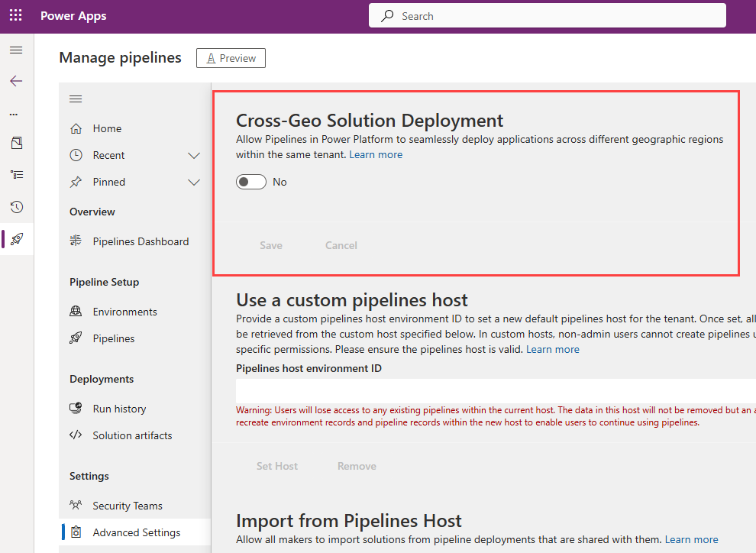Open Learn more about Import from Pipelines Host
The image size is (756, 553).
(691, 539)
